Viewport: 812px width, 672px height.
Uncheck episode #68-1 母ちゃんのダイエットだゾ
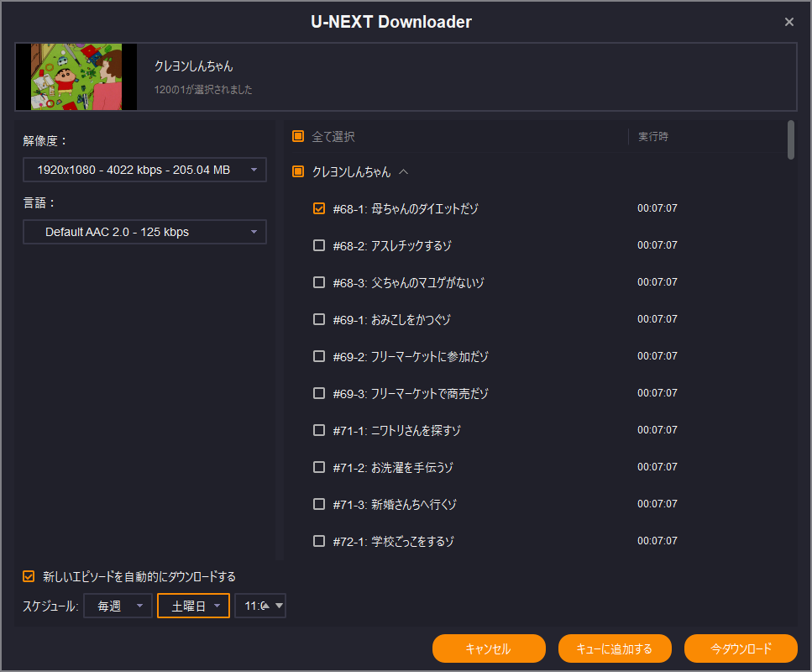(319, 208)
